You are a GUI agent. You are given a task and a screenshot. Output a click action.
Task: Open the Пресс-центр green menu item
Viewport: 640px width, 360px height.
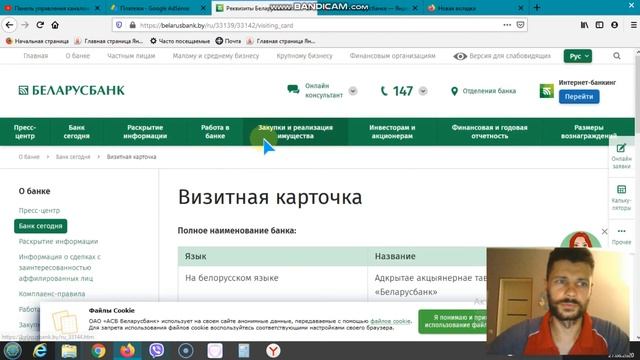click(25, 132)
